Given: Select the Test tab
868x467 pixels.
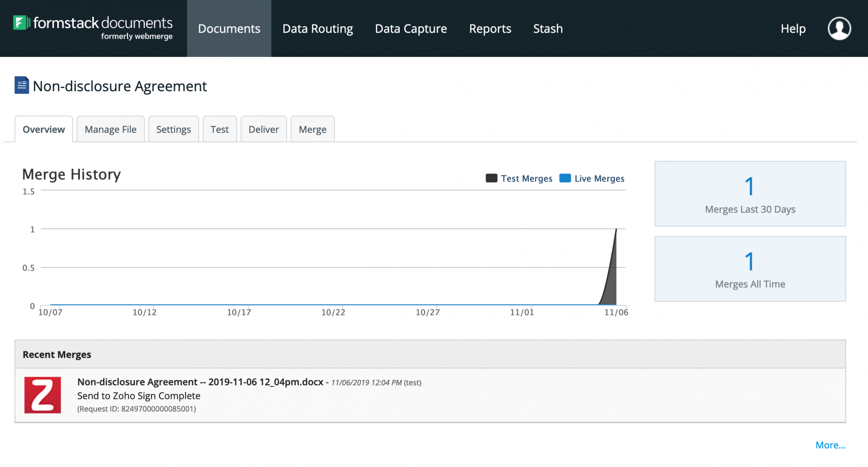Looking at the screenshot, I should click(220, 129).
